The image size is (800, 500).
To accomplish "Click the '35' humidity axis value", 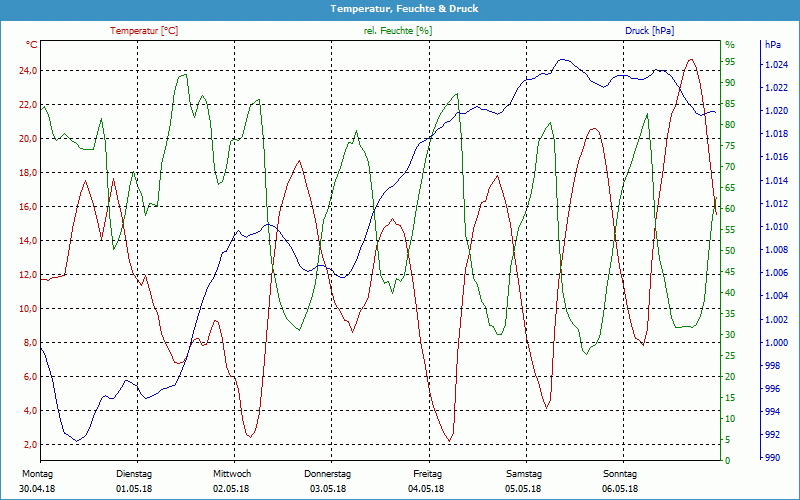I will click(730, 314).
